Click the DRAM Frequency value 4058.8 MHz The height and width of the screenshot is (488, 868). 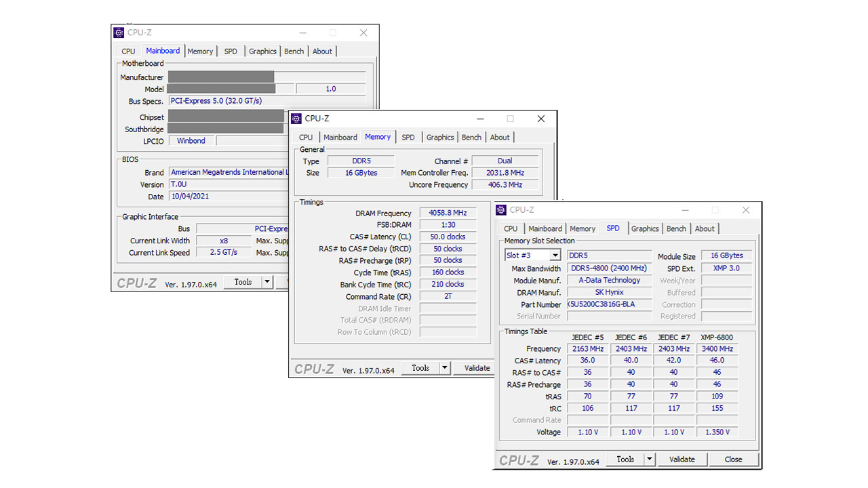coord(448,213)
